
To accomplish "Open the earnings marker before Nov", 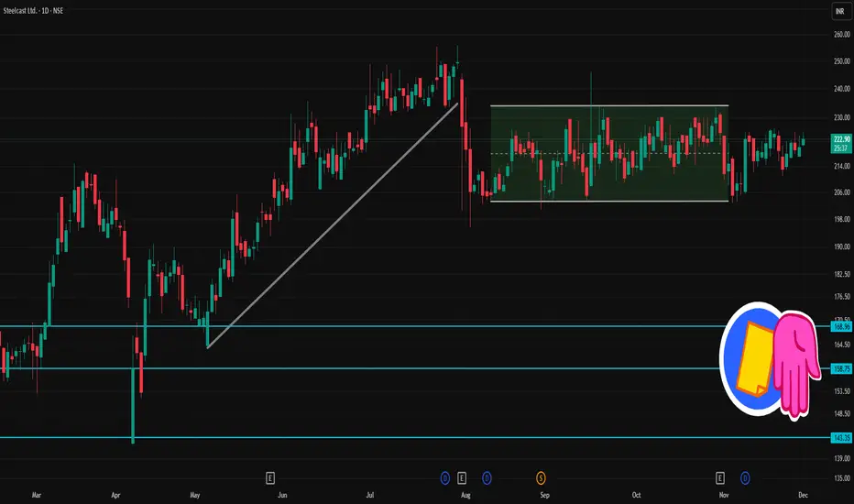I will pyautogui.click(x=720, y=478).
